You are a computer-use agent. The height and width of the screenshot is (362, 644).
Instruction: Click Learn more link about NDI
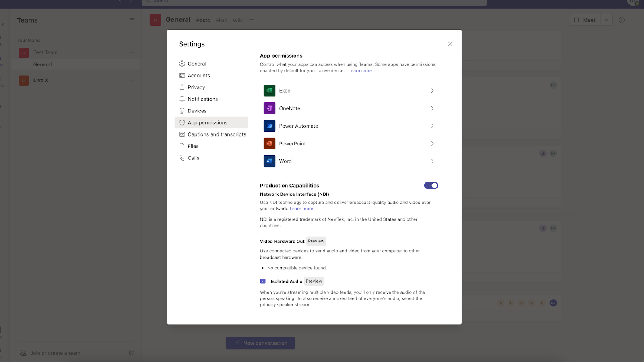[301, 209]
